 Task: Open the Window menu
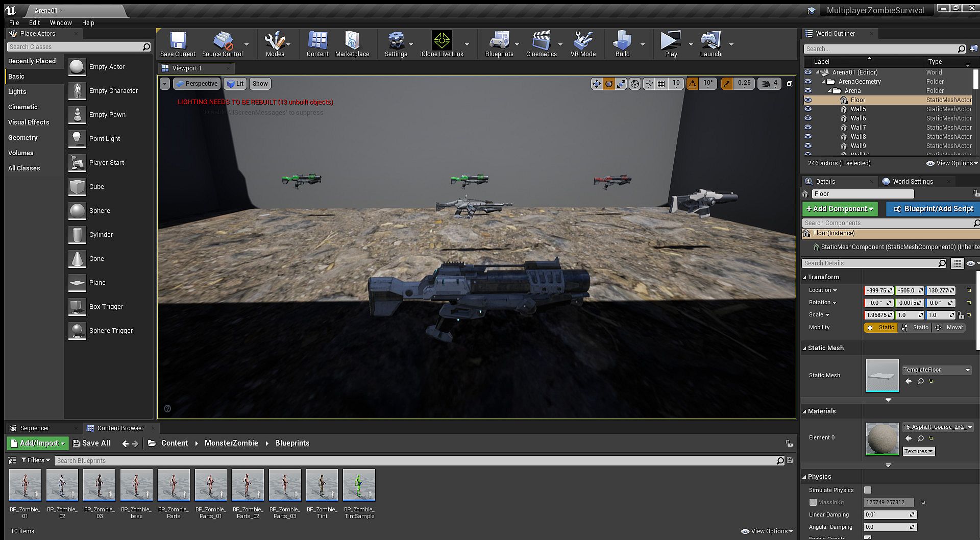point(61,22)
